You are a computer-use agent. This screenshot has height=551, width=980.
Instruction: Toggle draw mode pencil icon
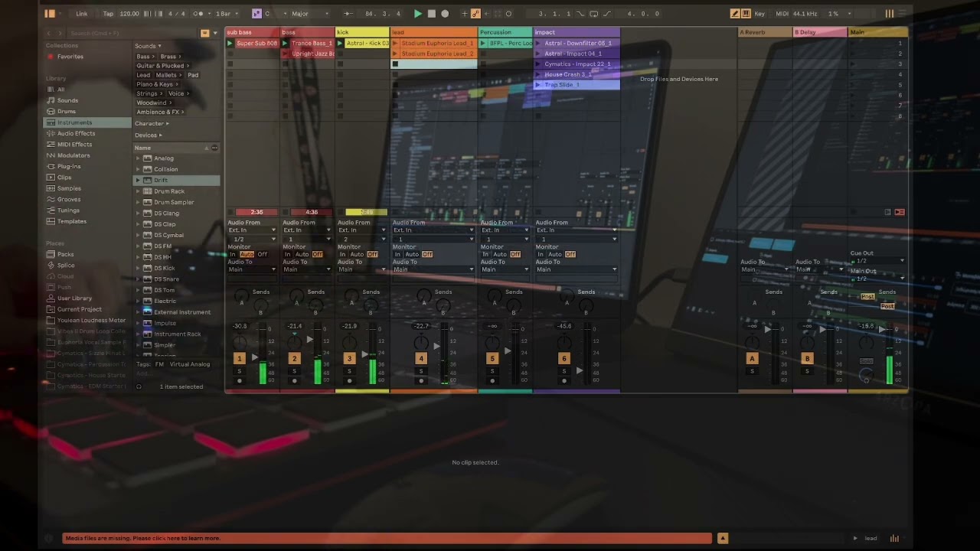[x=735, y=14]
